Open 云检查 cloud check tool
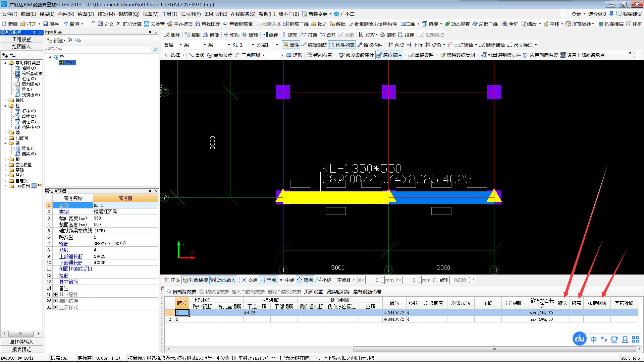This screenshot has width=644, height=362. (154, 24)
